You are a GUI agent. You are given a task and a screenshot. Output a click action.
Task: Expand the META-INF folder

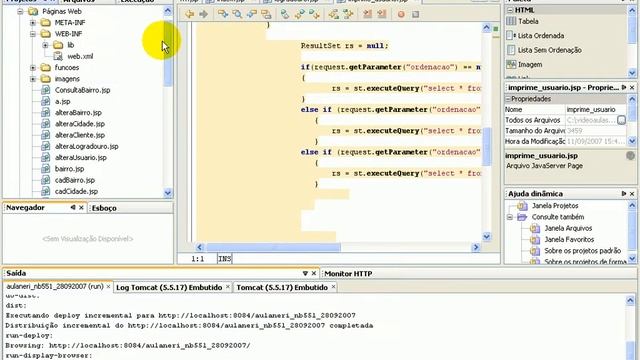tap(33, 23)
